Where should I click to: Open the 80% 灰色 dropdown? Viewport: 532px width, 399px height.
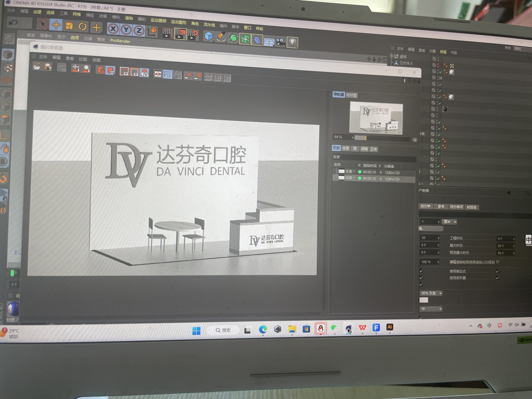coord(431,293)
